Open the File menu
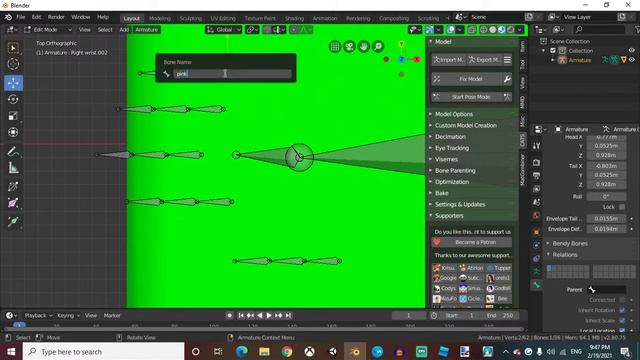Screen dimensions: 640x360 [21, 17]
